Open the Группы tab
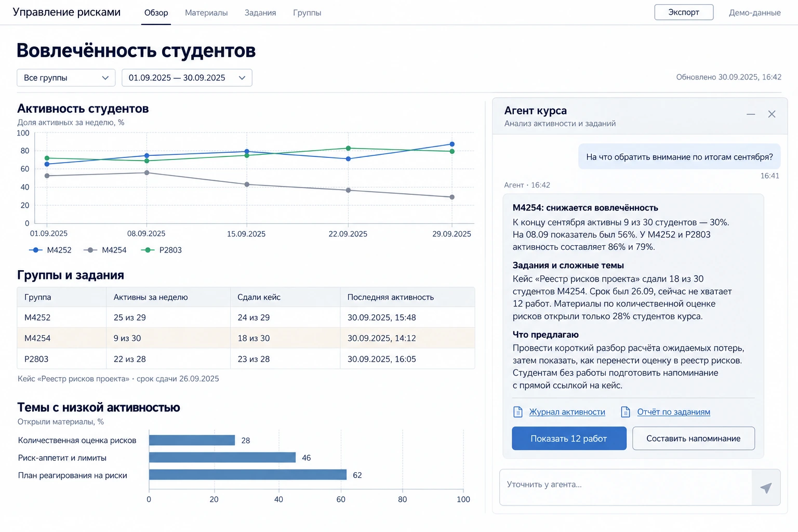This screenshot has height=532, width=798. (307, 12)
